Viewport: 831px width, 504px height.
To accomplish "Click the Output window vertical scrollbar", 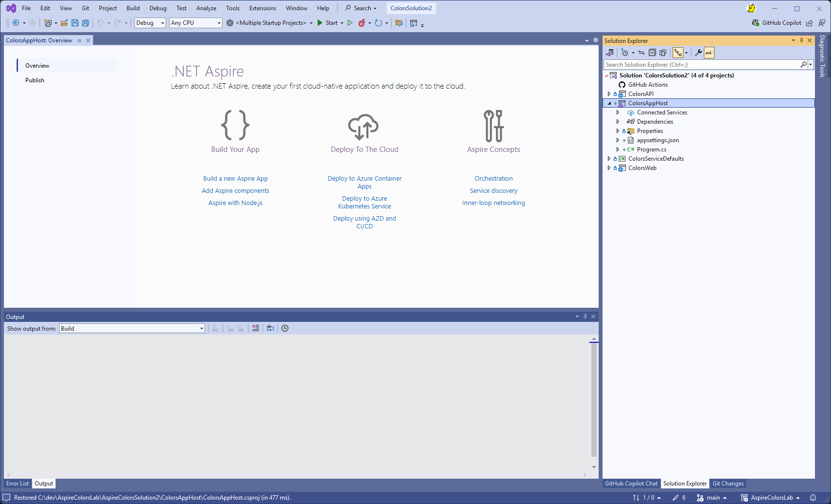I will pos(594,399).
